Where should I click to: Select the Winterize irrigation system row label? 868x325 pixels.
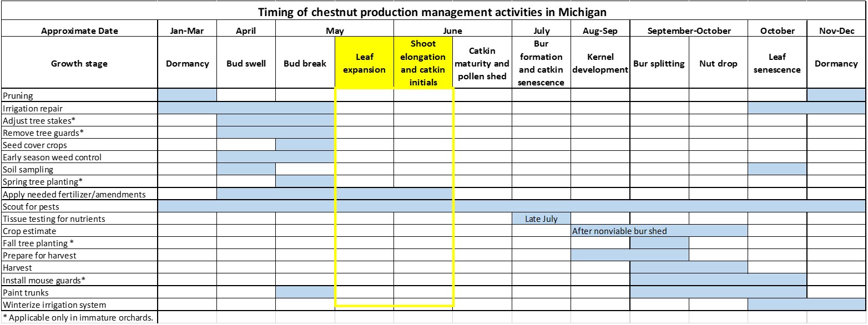54,305
